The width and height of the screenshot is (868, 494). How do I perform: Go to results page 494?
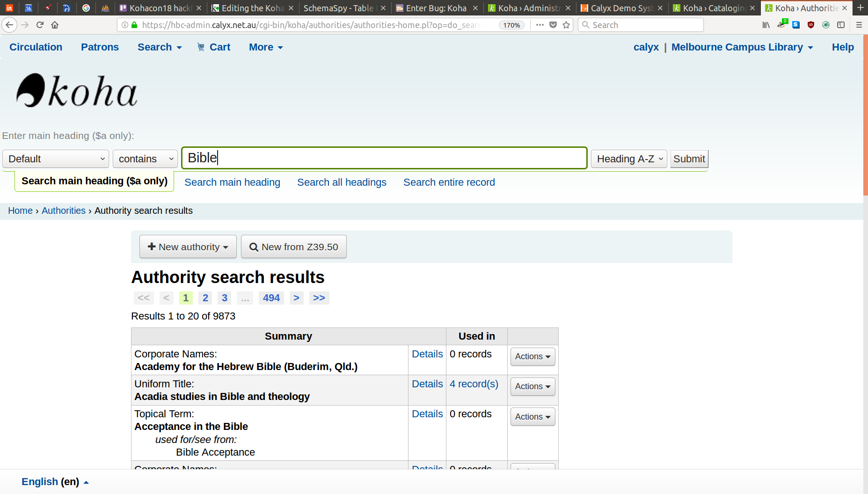(271, 298)
